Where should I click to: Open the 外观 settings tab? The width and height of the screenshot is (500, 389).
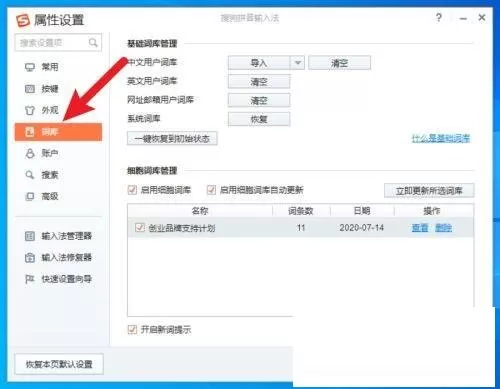[58, 110]
